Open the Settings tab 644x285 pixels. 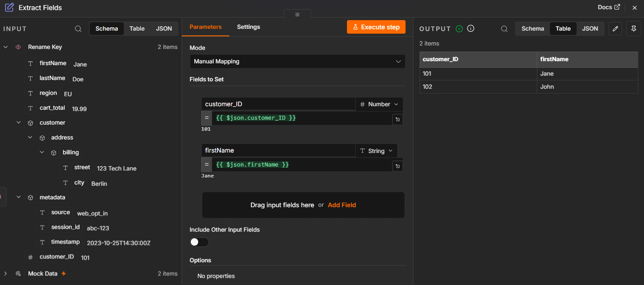pos(248,27)
